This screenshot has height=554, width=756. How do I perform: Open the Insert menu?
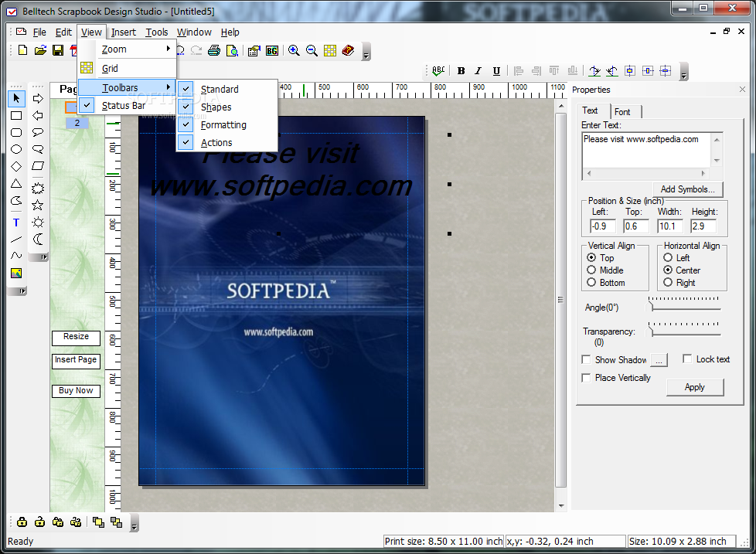coord(124,32)
